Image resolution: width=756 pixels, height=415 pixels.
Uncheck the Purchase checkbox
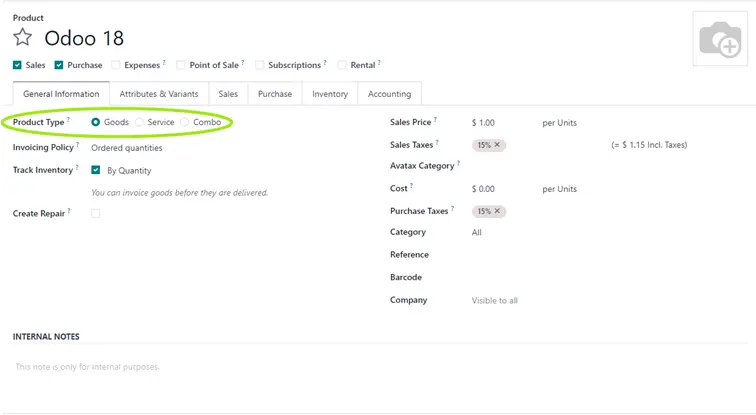coord(59,65)
